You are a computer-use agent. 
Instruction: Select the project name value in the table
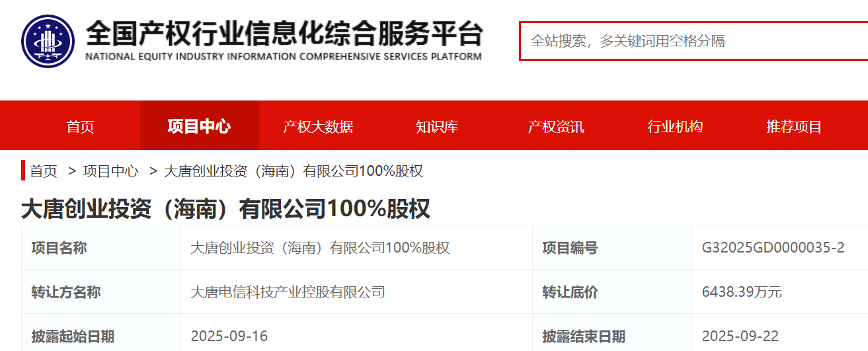[320, 248]
